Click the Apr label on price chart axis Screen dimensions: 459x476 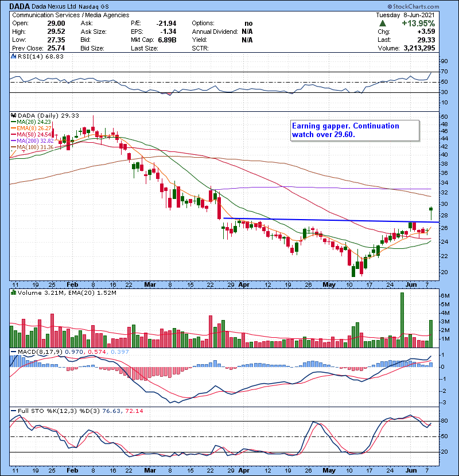coord(244,285)
